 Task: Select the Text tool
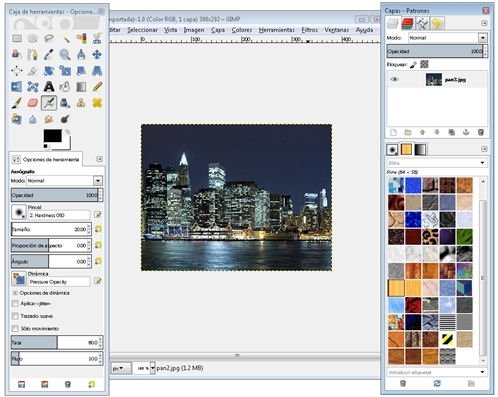tap(49, 87)
